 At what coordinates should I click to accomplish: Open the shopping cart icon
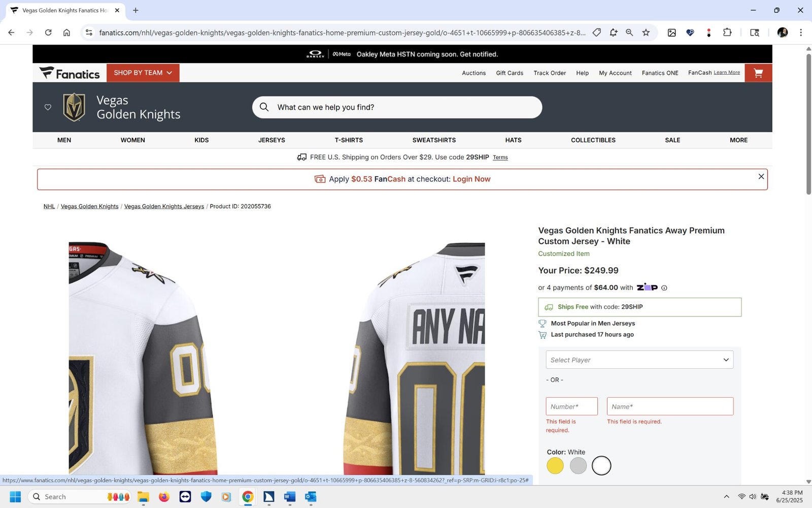758,73
